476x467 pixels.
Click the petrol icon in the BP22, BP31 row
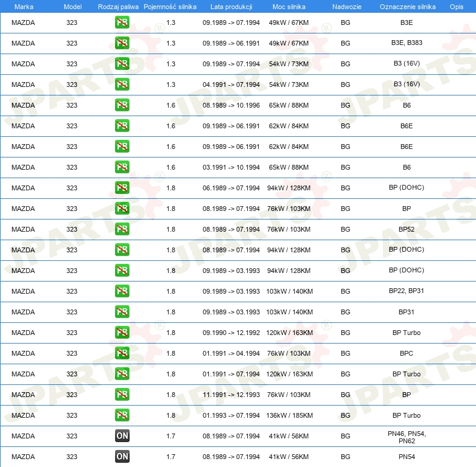[122, 291]
